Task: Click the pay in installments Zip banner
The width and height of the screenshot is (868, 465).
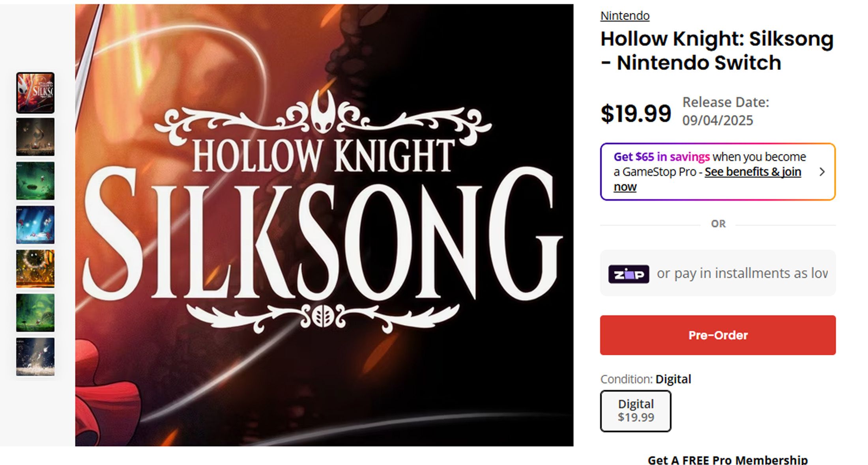Action: (718, 273)
